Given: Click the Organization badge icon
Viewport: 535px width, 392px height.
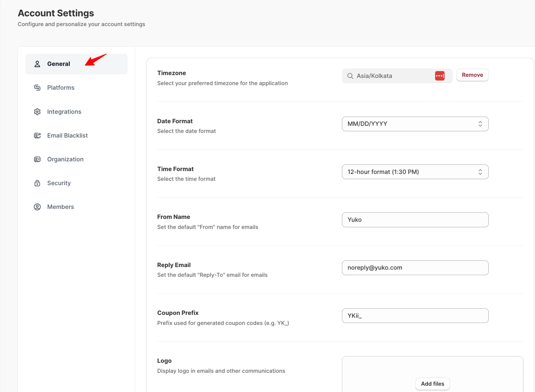Looking at the screenshot, I should pyautogui.click(x=37, y=159).
